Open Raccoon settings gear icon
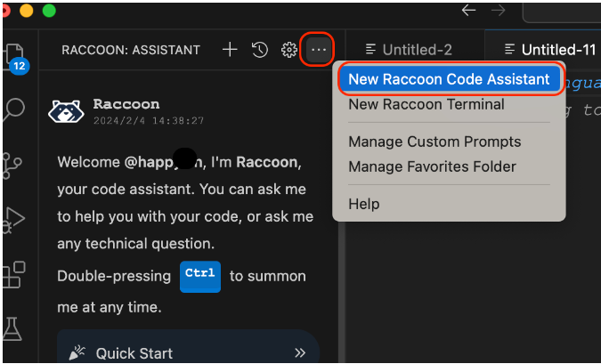 (289, 50)
